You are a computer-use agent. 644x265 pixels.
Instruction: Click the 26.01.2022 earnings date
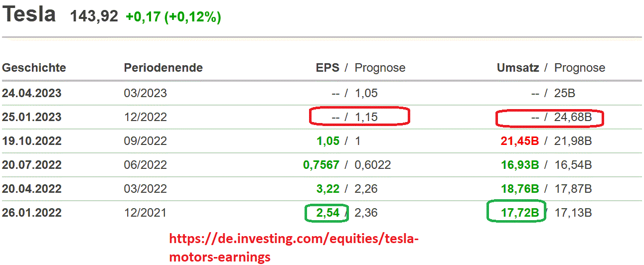(31, 213)
